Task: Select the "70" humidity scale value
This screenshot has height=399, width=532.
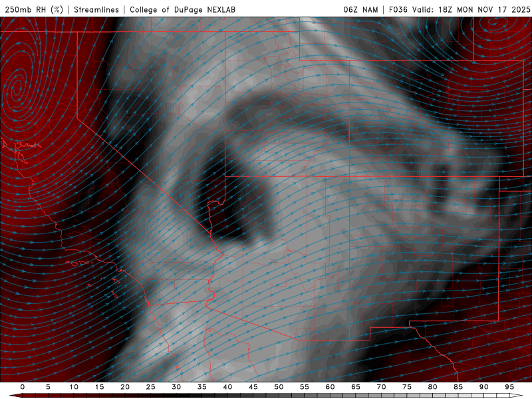Action: (381, 387)
